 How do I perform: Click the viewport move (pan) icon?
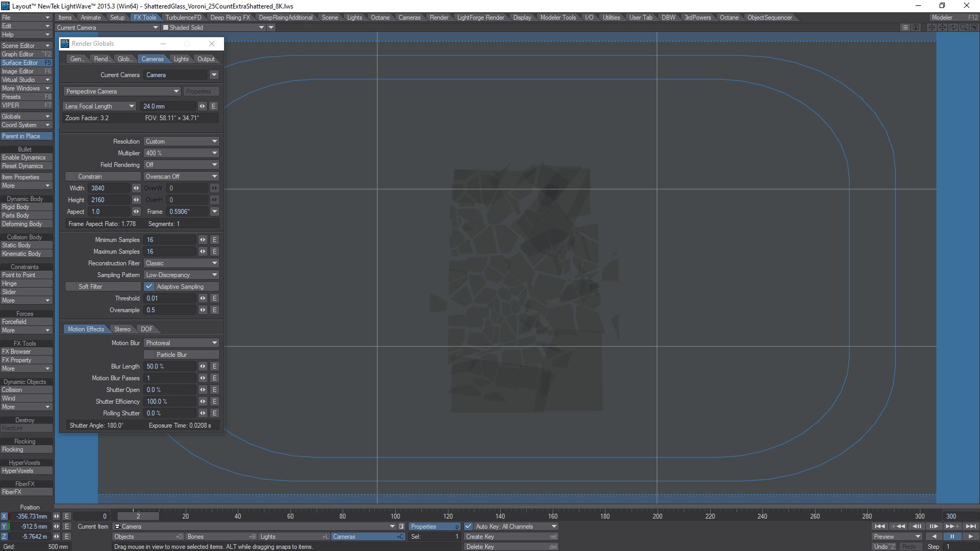[942, 28]
